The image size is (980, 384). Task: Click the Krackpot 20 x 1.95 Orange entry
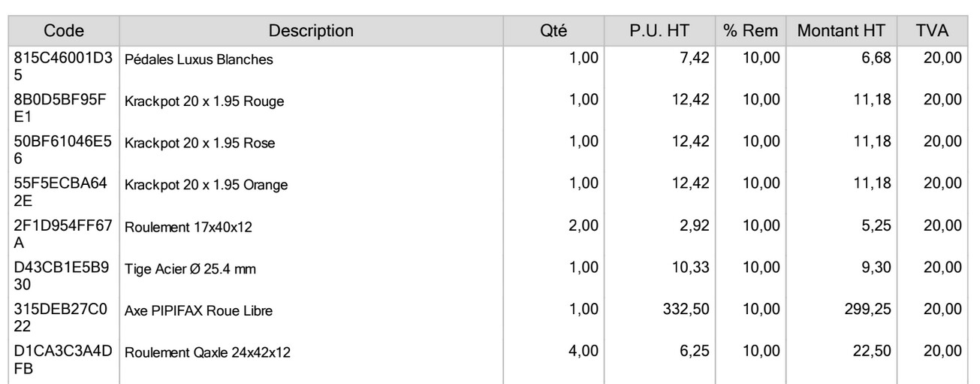(x=207, y=184)
